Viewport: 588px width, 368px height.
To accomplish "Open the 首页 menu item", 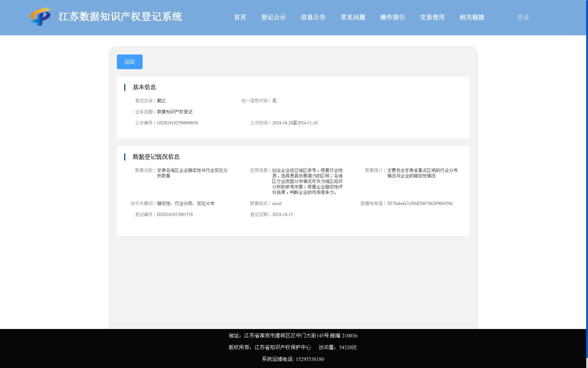I will 240,17.
